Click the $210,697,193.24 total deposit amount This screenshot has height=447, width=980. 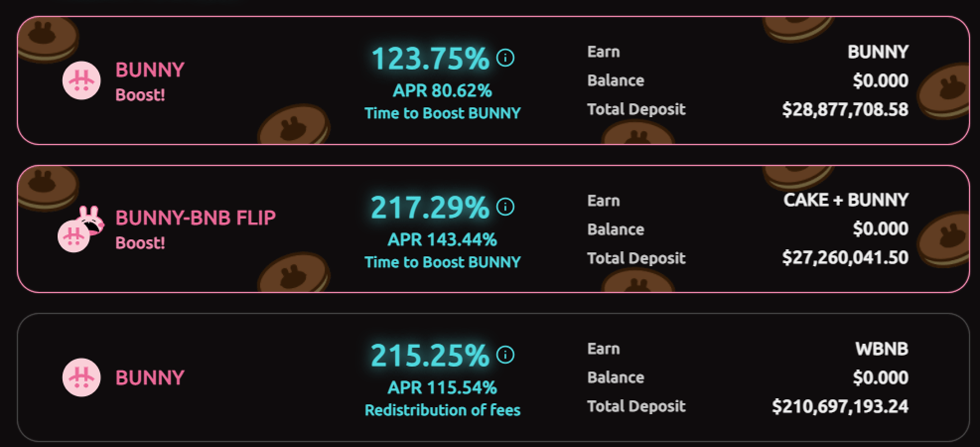840,406
